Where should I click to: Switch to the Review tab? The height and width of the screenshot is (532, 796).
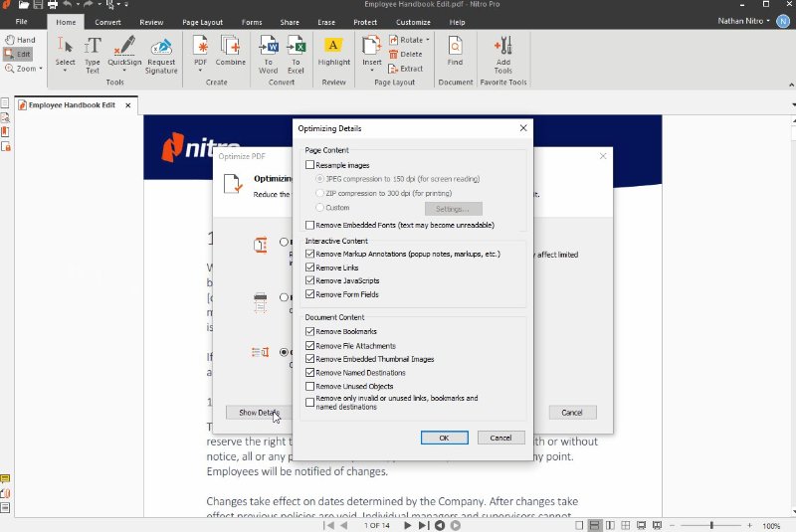click(151, 22)
